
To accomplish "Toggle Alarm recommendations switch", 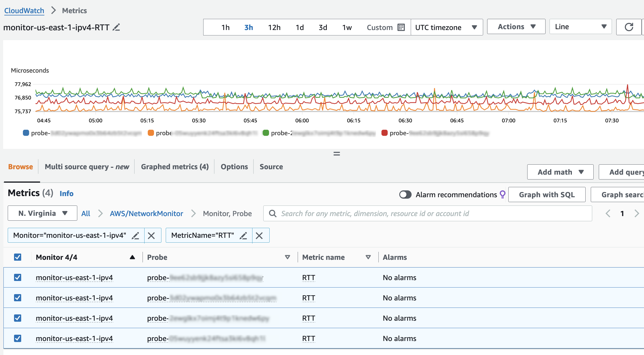I will click(405, 195).
